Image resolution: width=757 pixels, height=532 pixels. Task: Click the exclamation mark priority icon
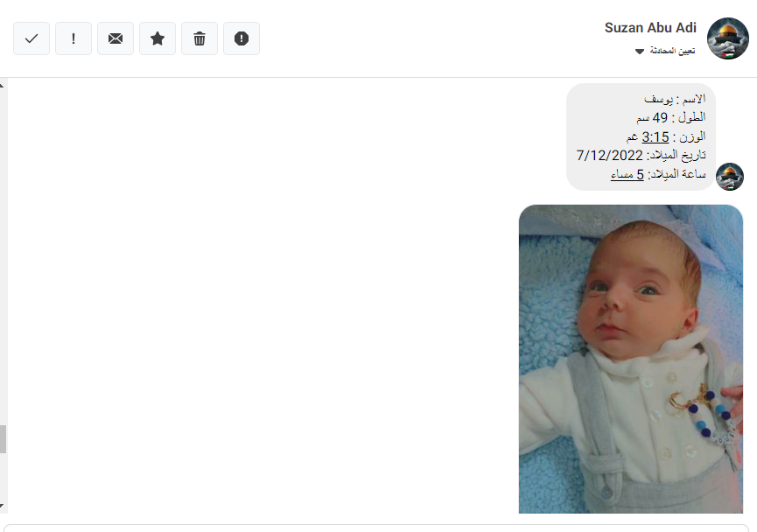point(74,38)
